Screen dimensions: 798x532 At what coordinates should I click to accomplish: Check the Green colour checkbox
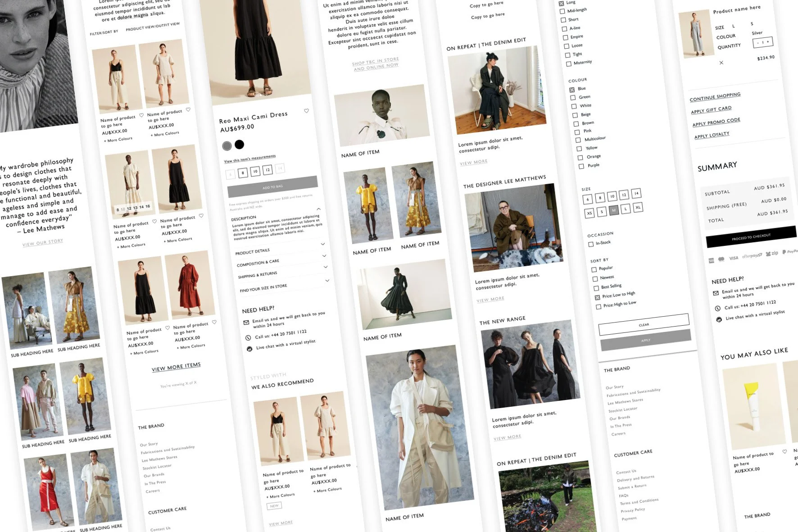(573, 98)
